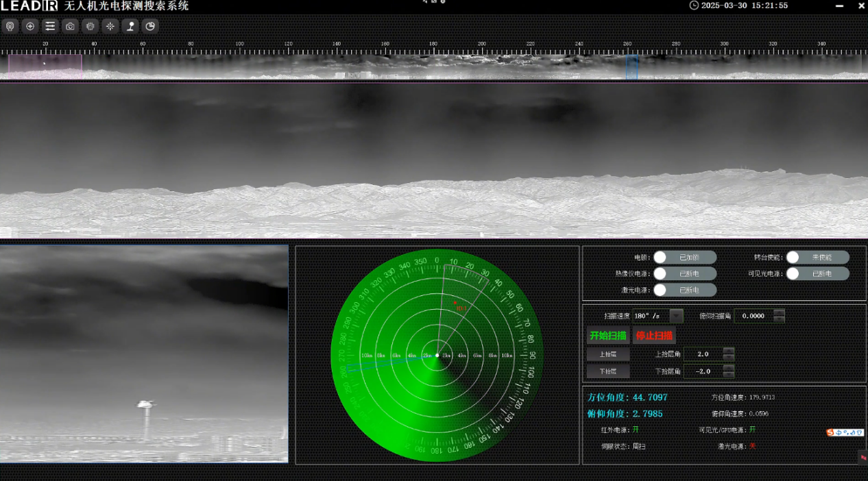Click the 180 mark on panorama azimuth ruler
This screenshot has height=481, width=868.
[x=433, y=44]
